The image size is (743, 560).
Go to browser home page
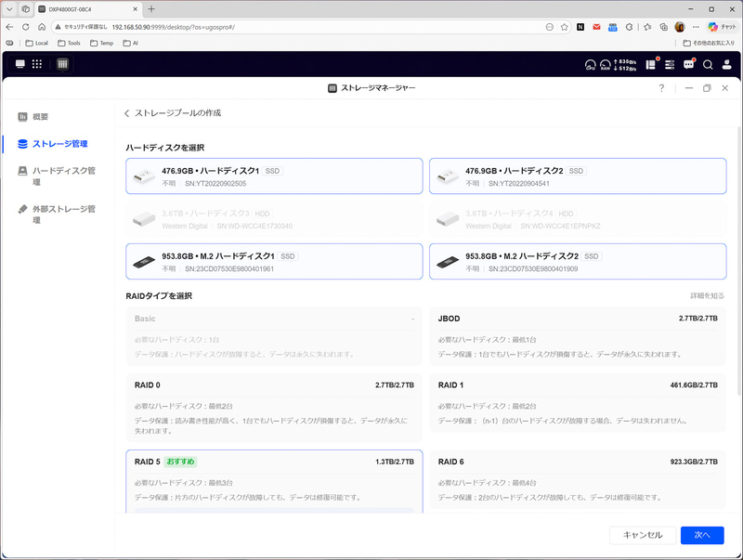point(42,27)
